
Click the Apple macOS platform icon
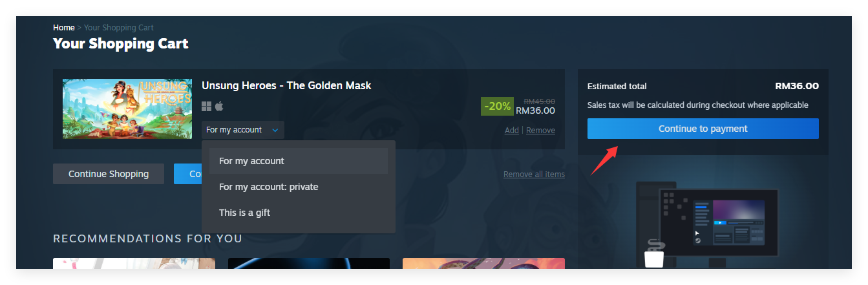pos(219,106)
